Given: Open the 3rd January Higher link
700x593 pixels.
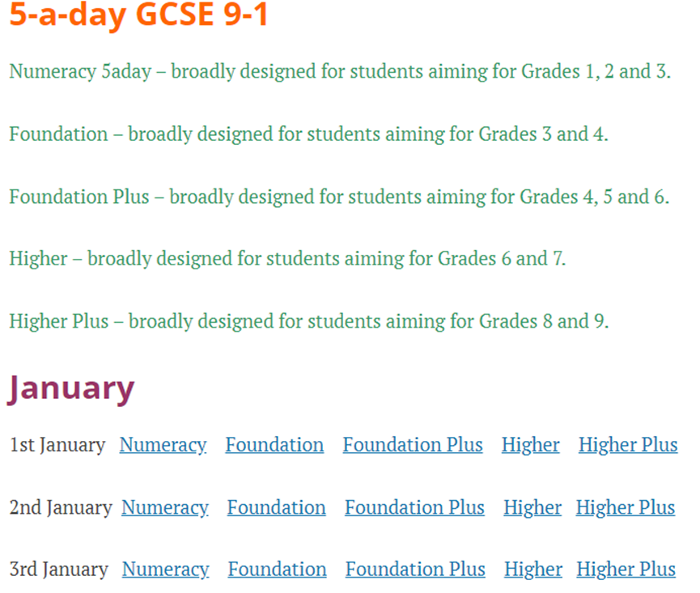Looking at the screenshot, I should click(x=533, y=570).
